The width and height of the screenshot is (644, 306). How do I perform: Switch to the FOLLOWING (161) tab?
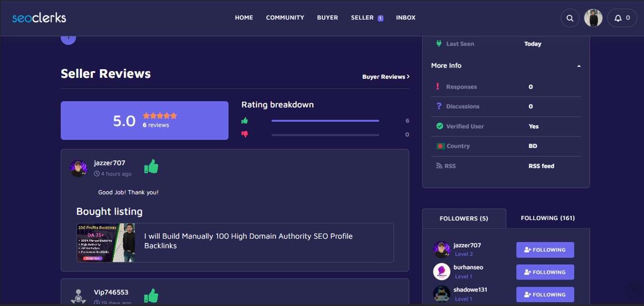547,218
